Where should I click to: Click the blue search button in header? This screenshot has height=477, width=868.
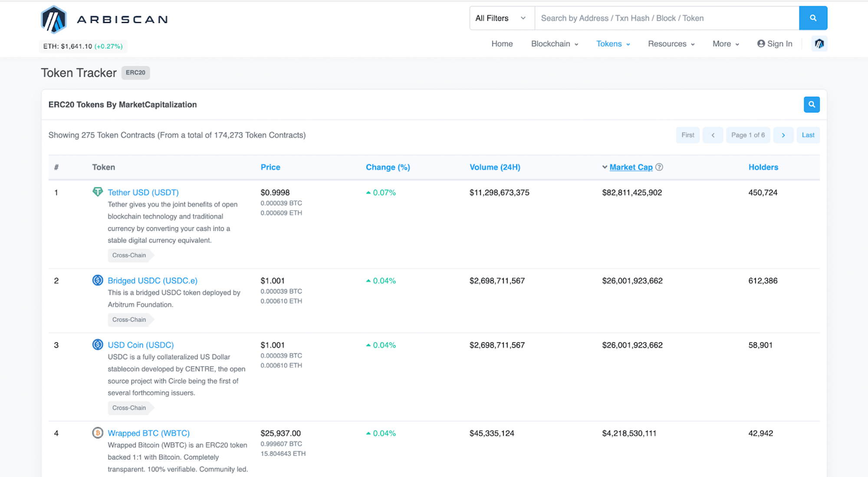(x=813, y=18)
